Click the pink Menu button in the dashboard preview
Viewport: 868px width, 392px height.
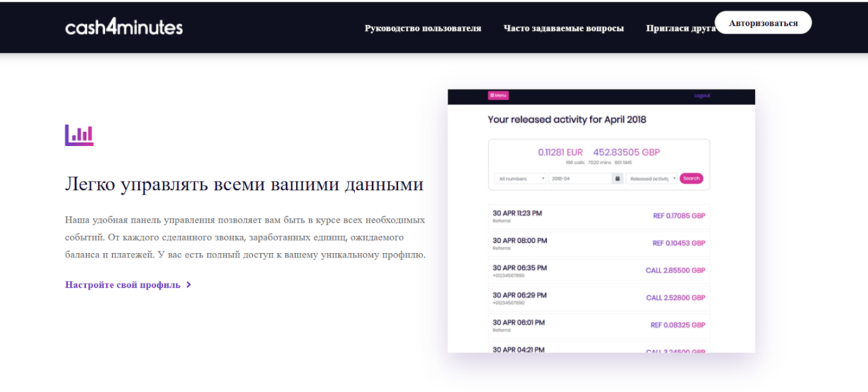click(498, 95)
